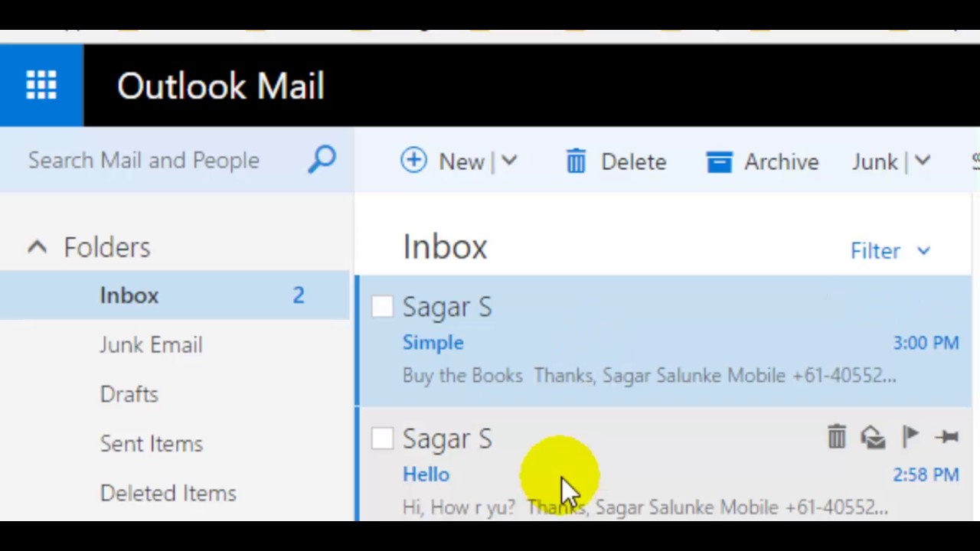Open the Filter dropdown
This screenshot has height=551, width=980.
pos(890,251)
